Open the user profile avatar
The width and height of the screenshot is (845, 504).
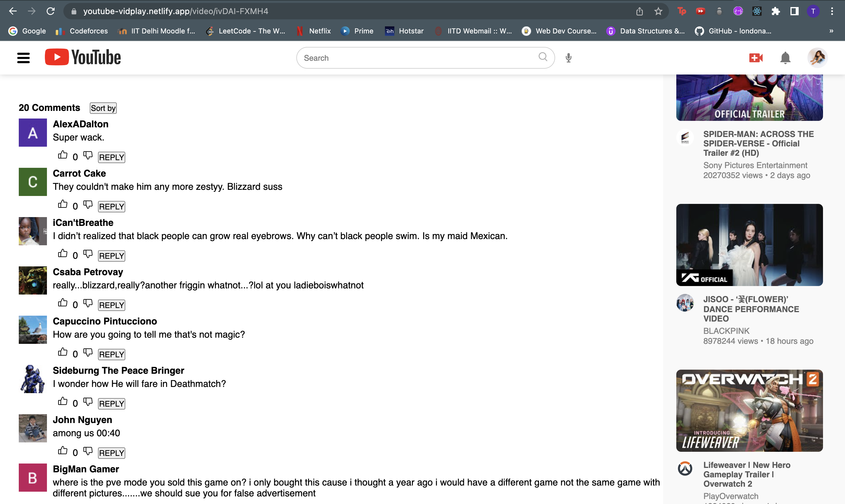817,57
